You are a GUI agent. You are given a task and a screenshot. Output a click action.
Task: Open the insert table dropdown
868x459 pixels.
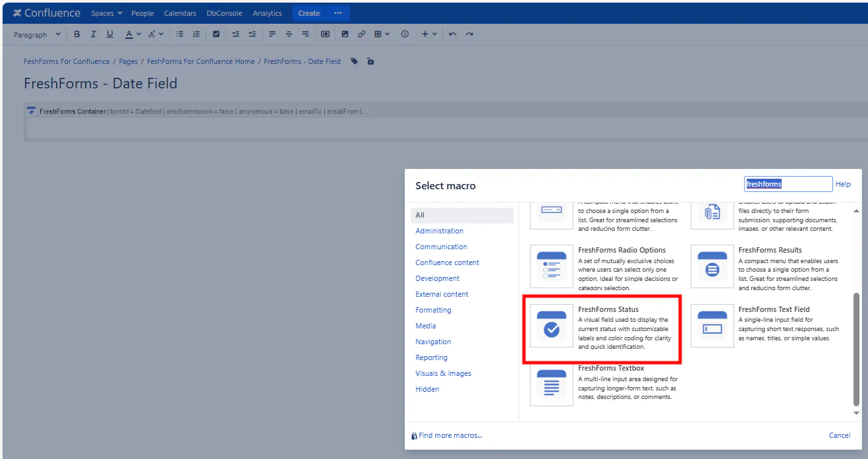(x=382, y=34)
